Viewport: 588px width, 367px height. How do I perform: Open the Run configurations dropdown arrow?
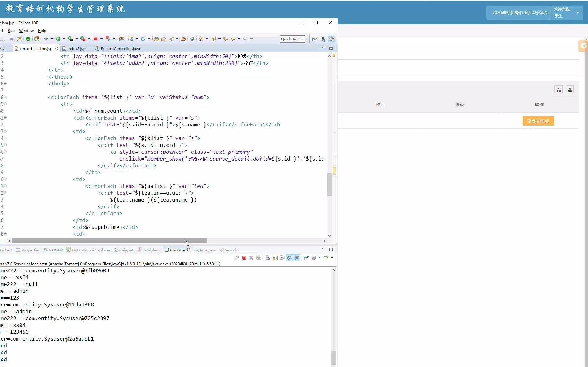click(64, 39)
